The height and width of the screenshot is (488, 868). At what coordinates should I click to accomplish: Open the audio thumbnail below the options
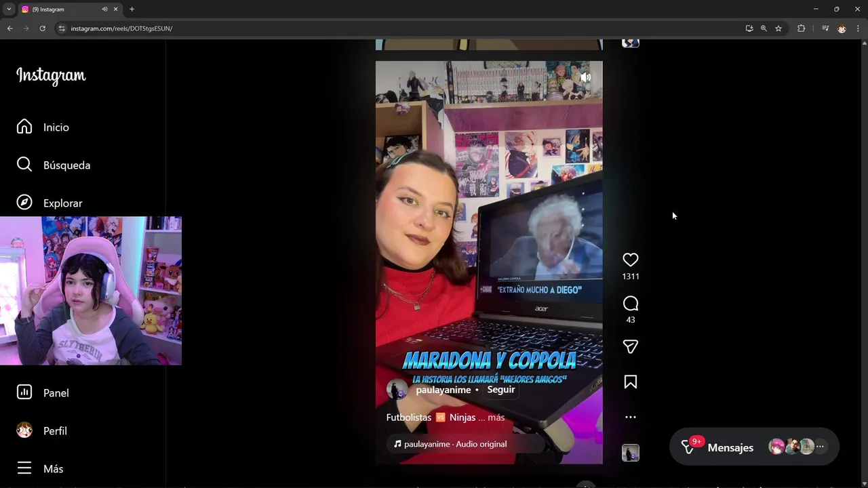point(631,453)
